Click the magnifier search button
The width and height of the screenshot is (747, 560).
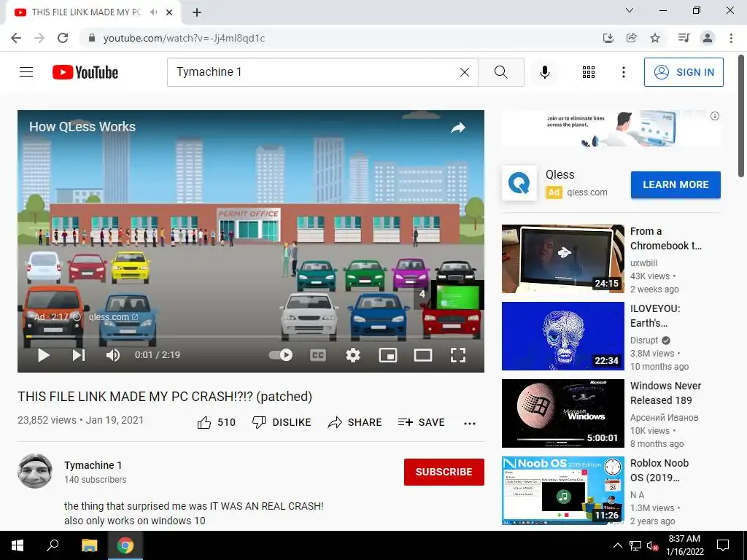[501, 72]
